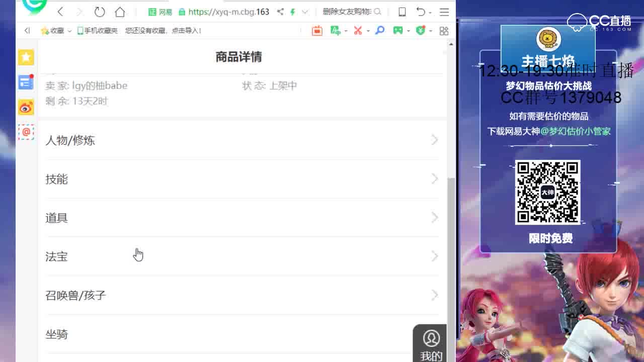Click the scrollbar up arrow
Image resolution: width=644 pixels, height=362 pixels.
pyautogui.click(x=451, y=44)
